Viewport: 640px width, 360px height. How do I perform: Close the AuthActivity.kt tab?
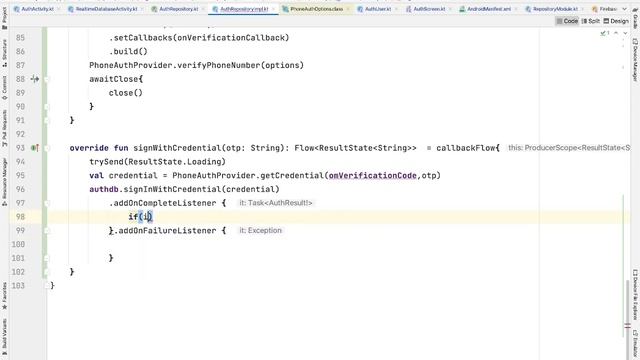[58, 9]
